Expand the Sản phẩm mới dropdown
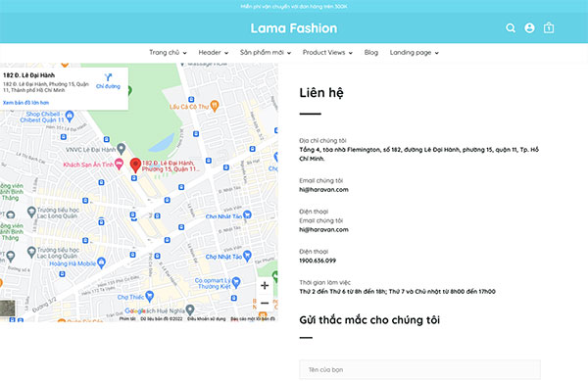 pyautogui.click(x=266, y=53)
